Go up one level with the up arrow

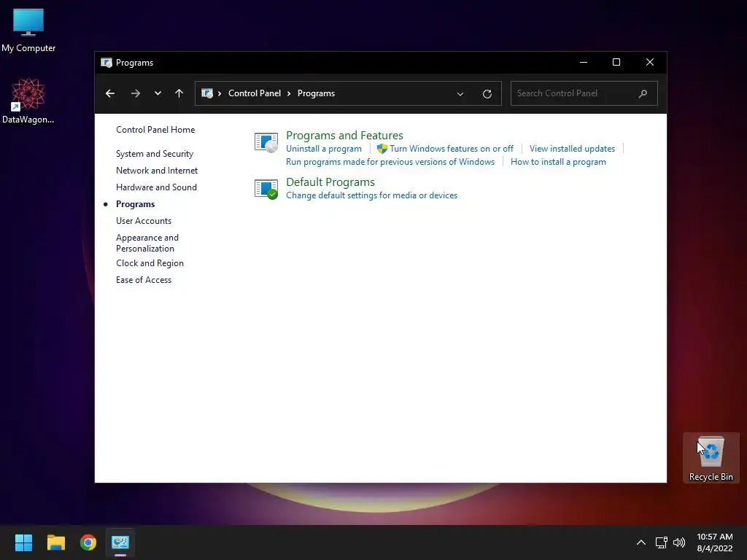(179, 93)
